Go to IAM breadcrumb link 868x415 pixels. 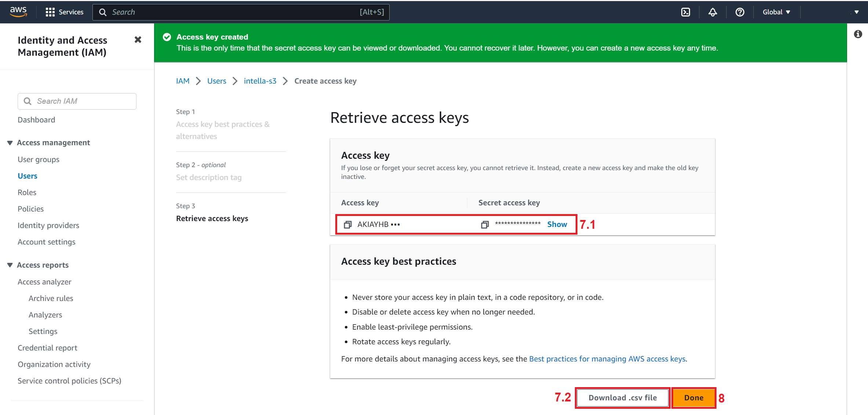[183, 81]
